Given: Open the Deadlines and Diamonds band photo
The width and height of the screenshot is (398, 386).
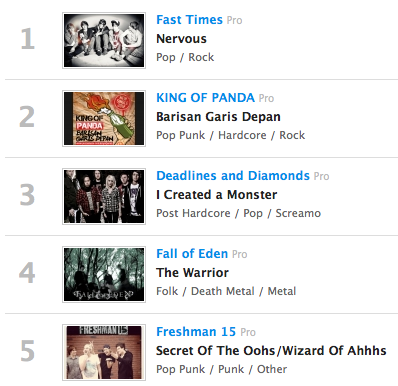Looking at the screenshot, I should 104,196.
